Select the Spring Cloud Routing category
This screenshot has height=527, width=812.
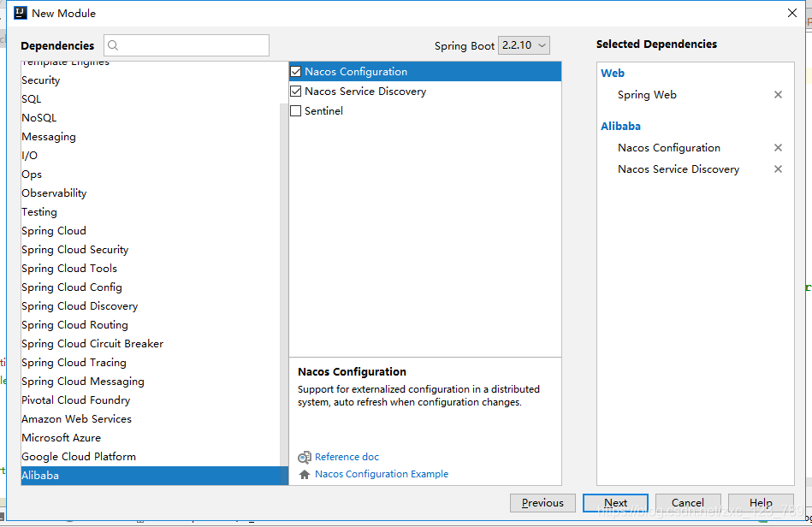(x=151, y=324)
